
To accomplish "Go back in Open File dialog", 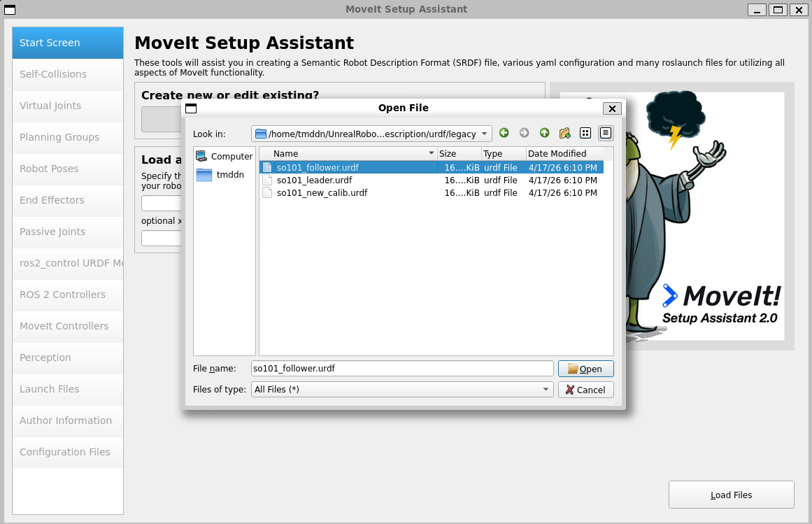I will [504, 133].
